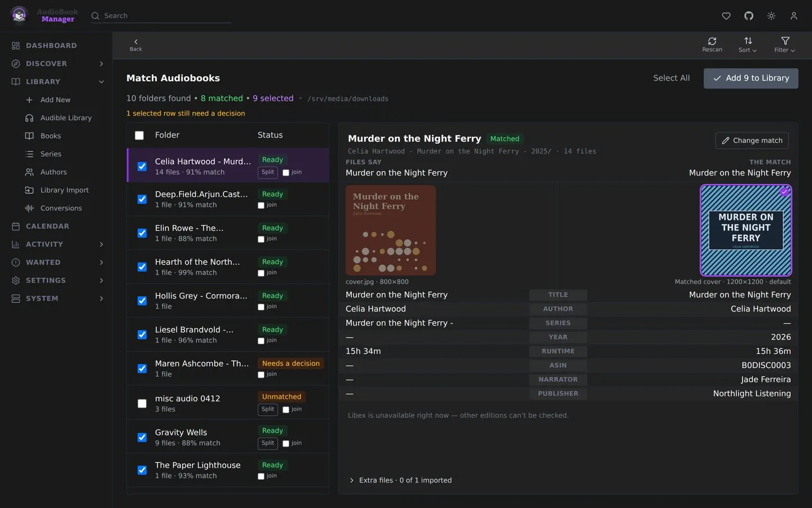Viewport: 812px width, 508px height.
Task: Open the favorites heart icon
Action: click(726, 16)
